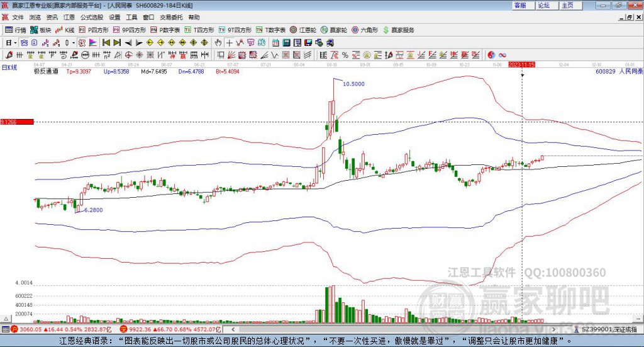Click the yin-yang circle toolbar icon

point(491,55)
